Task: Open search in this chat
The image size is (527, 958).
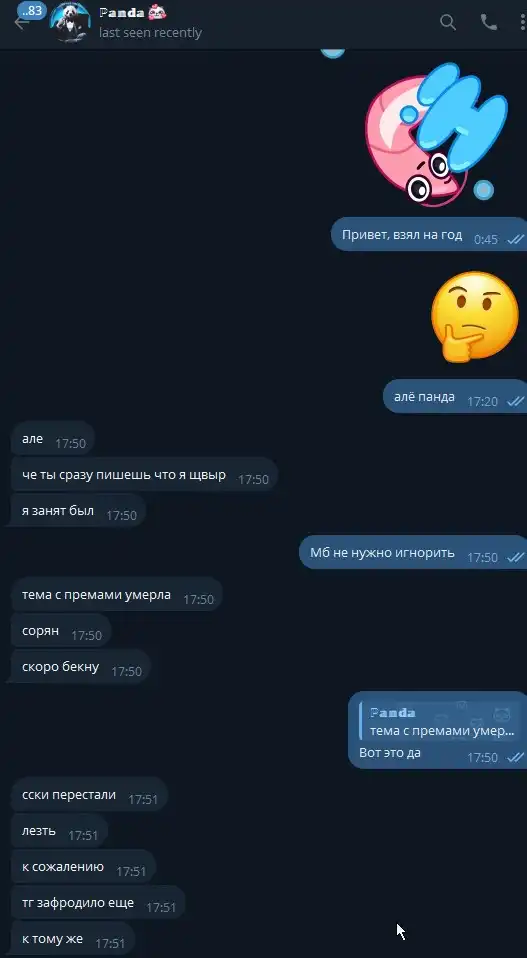Action: [448, 23]
